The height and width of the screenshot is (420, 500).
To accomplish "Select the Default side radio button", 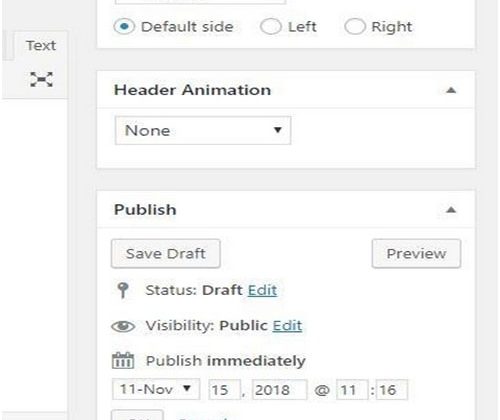I will tap(124, 27).
